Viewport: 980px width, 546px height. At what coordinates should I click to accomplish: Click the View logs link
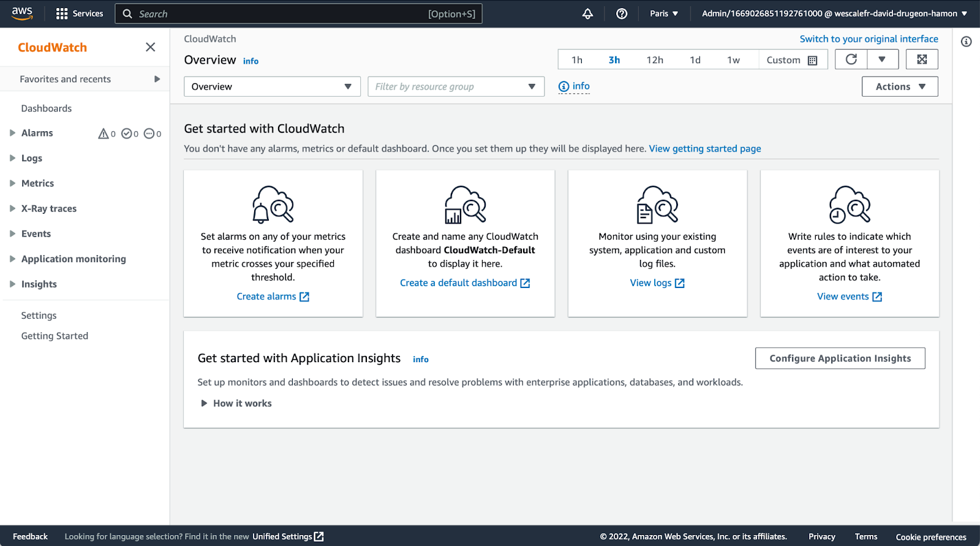pyautogui.click(x=657, y=283)
